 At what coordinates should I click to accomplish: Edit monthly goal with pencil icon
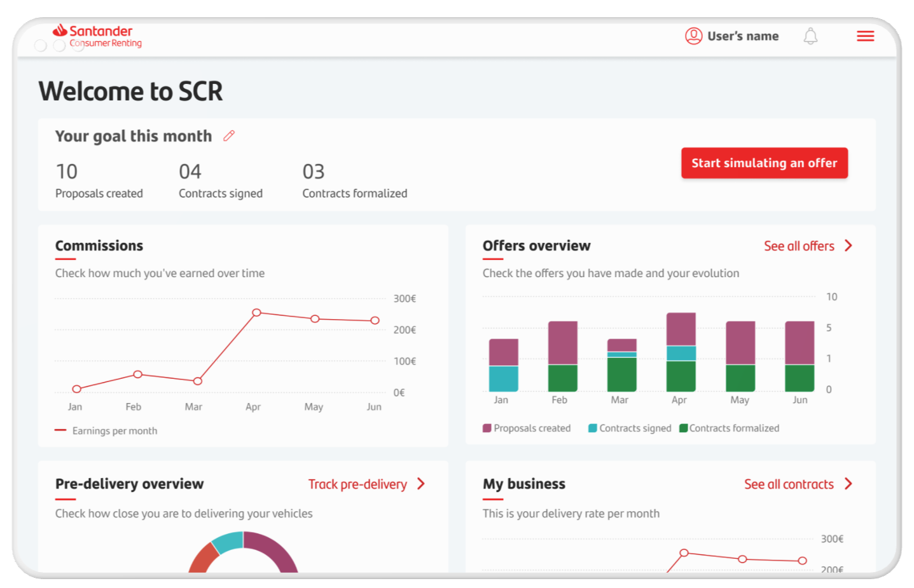coord(229,135)
